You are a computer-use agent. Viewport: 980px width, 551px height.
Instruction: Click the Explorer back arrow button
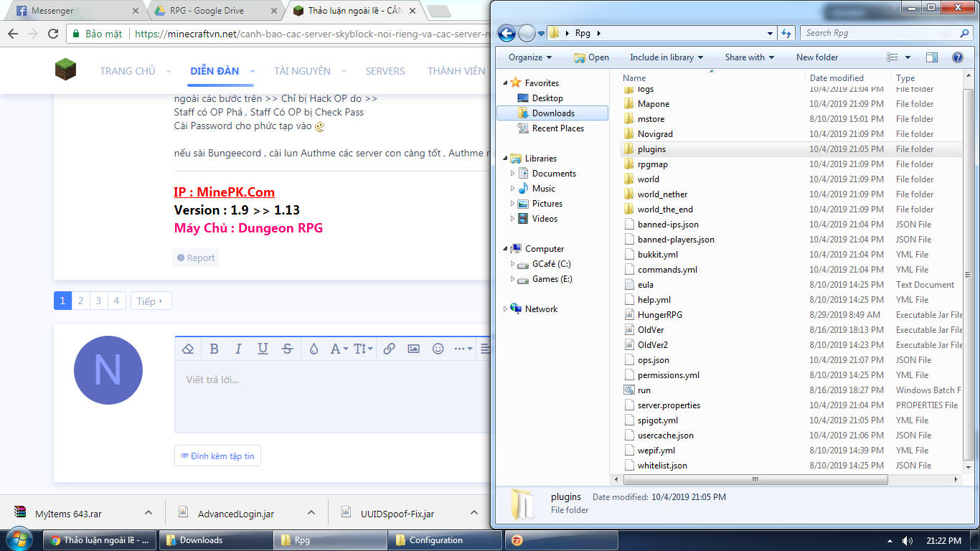coord(507,33)
